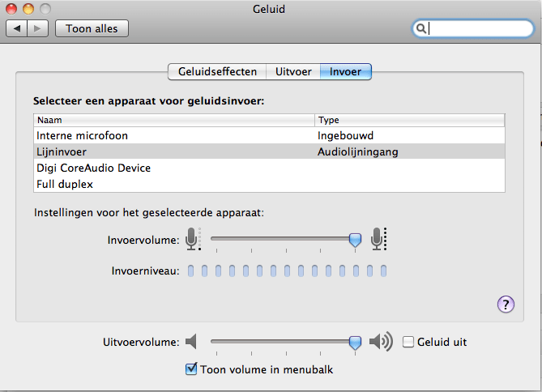The height and width of the screenshot is (392, 542).
Task: Click the purple help question mark button
Action: (506, 305)
